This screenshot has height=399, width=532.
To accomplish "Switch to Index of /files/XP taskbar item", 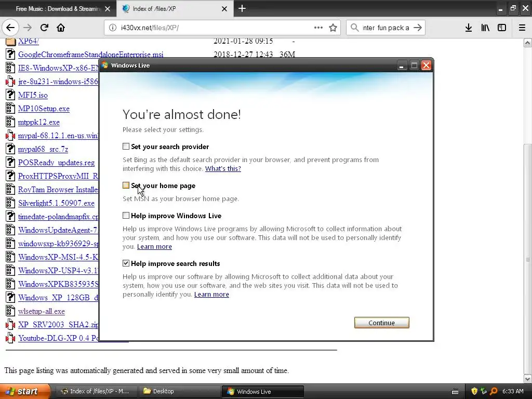I will pos(96,391).
